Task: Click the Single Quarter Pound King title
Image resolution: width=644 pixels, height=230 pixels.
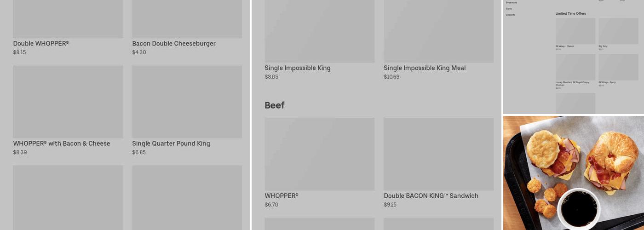Action: [x=171, y=144]
